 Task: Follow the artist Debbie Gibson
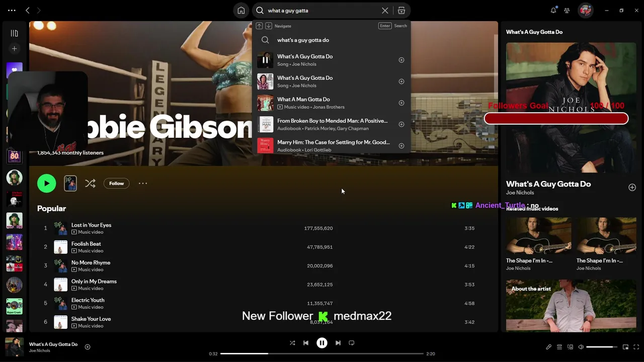116,184
